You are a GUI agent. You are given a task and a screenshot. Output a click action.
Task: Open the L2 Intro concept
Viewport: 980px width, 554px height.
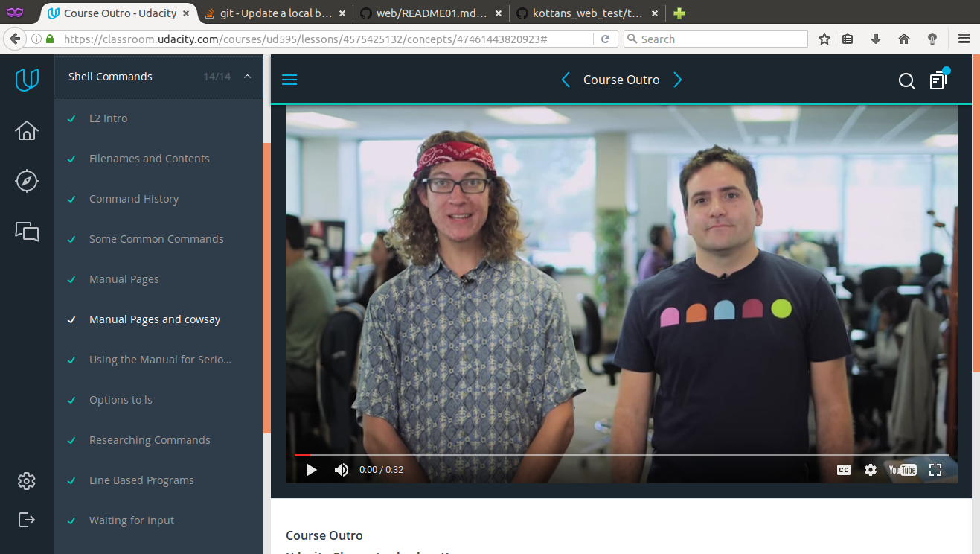(109, 118)
